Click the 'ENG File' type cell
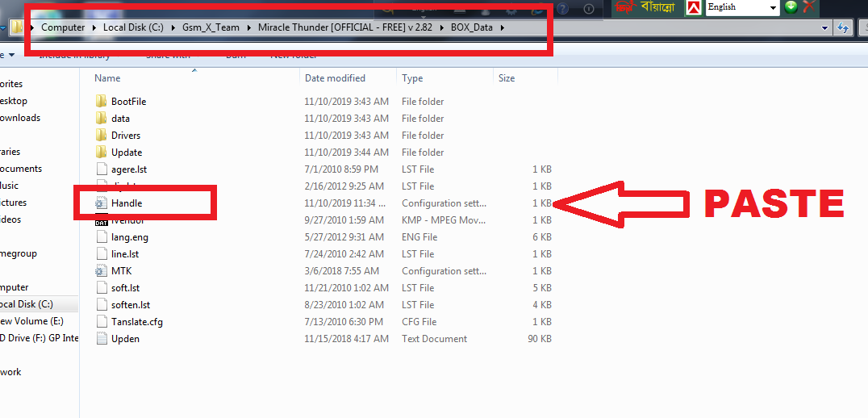 pos(419,237)
